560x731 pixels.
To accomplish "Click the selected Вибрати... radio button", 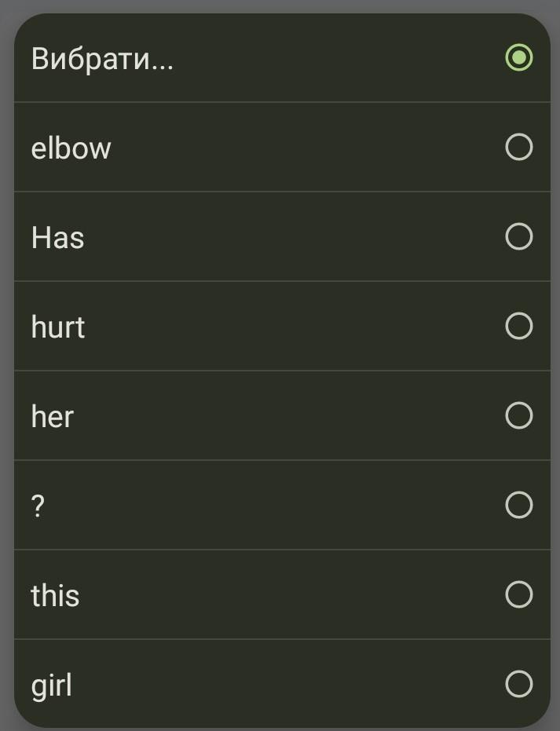I will pyautogui.click(x=518, y=57).
